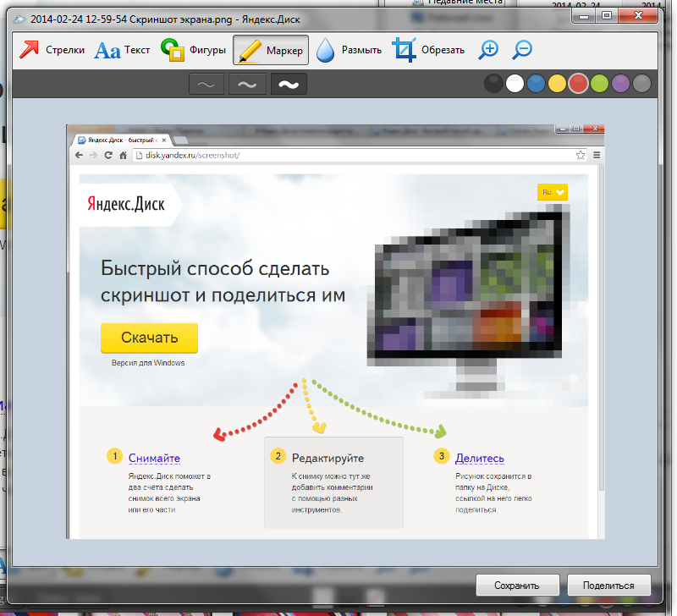Pick the blue color swatch
The width and height of the screenshot is (677, 616).
[536, 84]
